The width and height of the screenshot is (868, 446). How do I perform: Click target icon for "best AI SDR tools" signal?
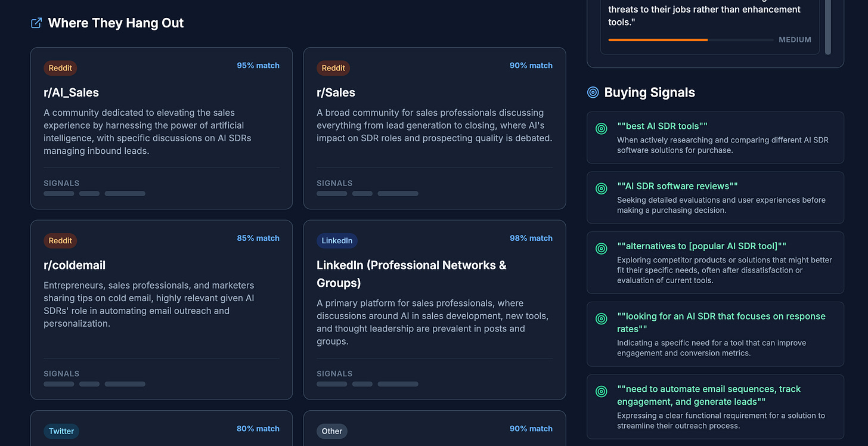[602, 128]
